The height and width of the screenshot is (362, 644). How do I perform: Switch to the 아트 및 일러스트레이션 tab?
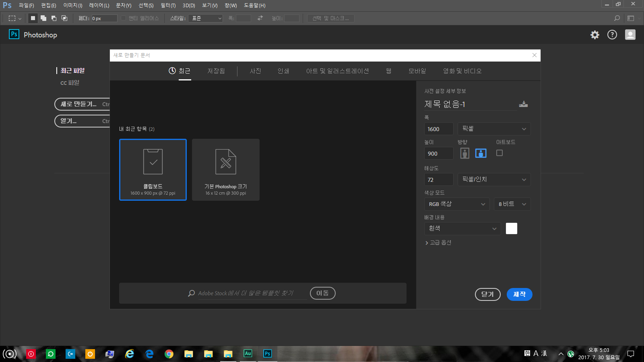(x=337, y=71)
